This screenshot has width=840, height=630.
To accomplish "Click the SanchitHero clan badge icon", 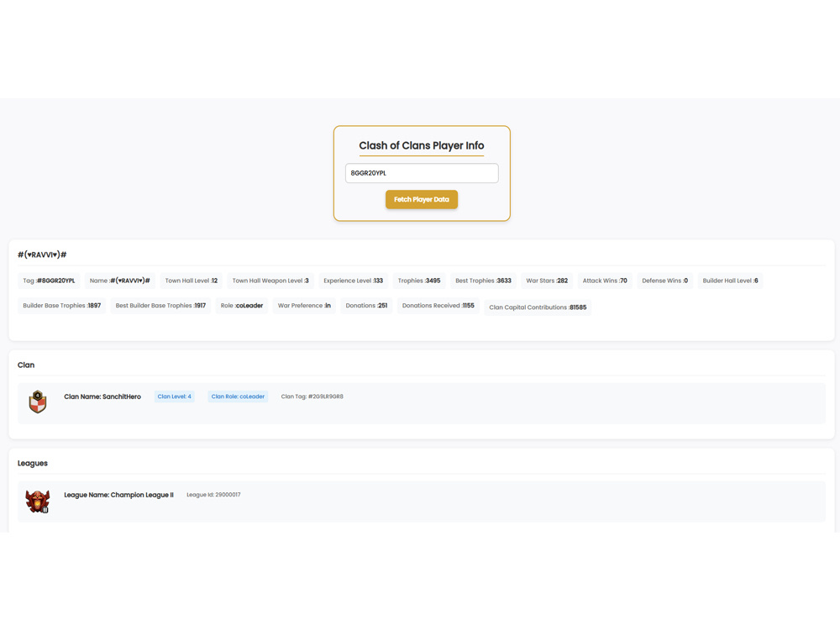I will tap(38, 402).
